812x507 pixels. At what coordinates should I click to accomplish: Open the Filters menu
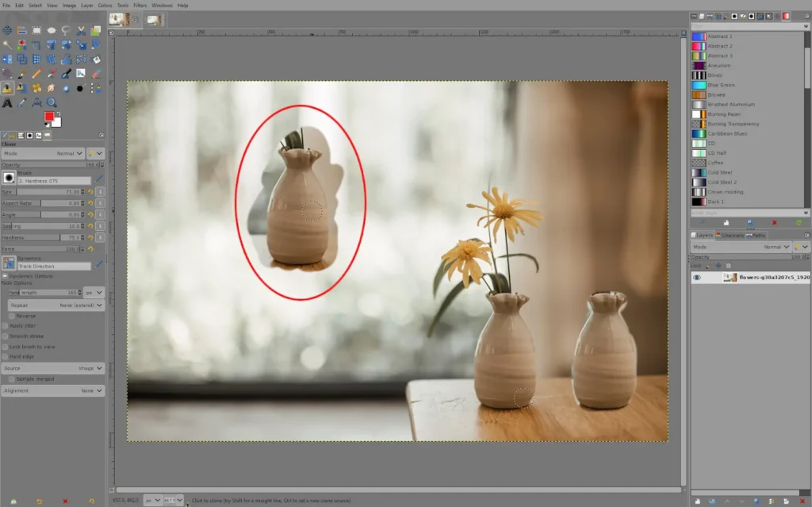point(140,6)
